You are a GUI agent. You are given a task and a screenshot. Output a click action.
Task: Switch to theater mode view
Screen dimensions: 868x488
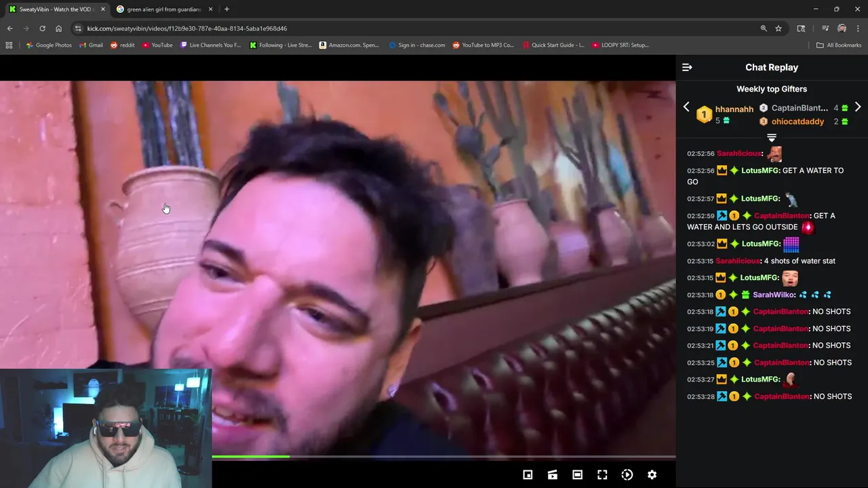tap(577, 475)
